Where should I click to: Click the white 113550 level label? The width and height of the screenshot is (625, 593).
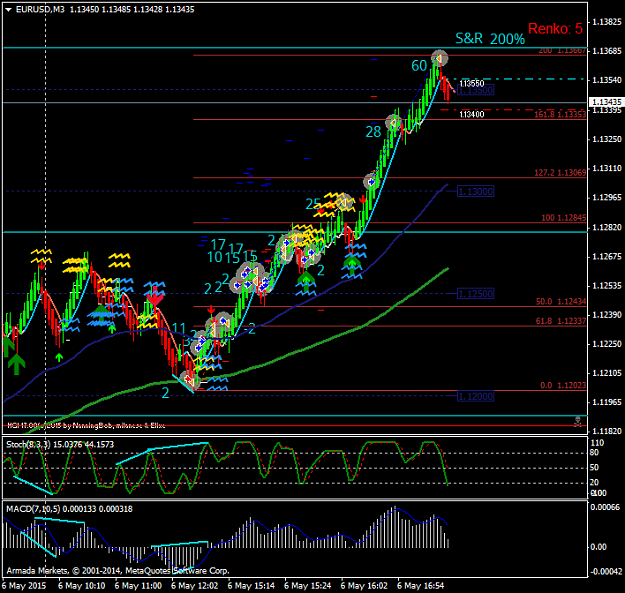[x=472, y=83]
